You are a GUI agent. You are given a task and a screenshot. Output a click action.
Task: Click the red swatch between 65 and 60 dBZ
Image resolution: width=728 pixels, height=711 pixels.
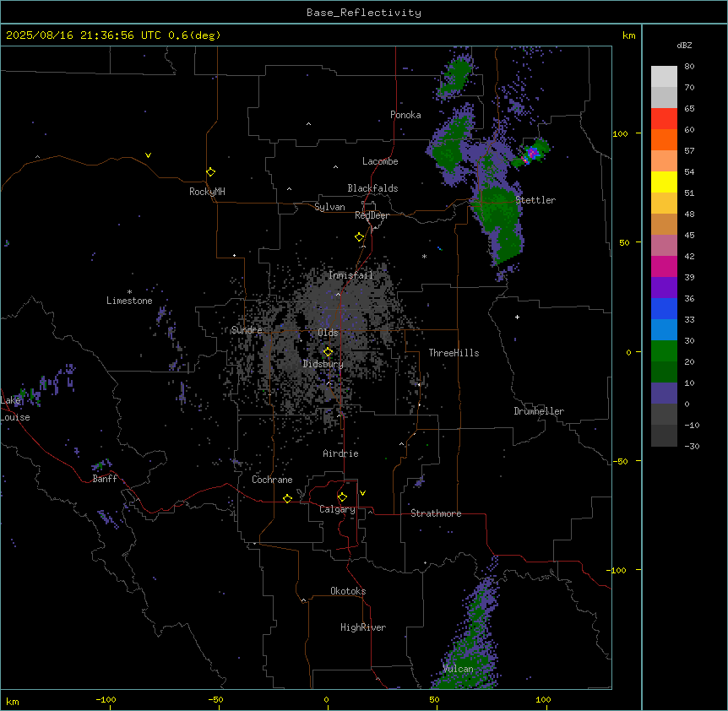(x=664, y=119)
